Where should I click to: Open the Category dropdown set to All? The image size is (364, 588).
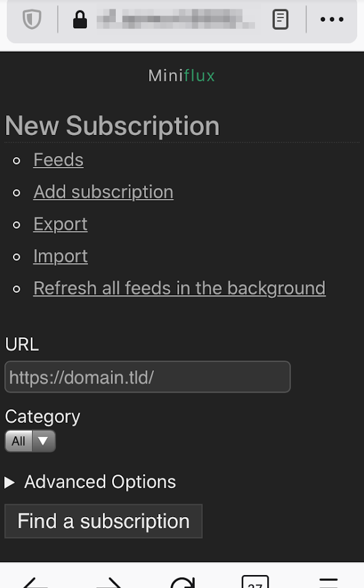30,441
